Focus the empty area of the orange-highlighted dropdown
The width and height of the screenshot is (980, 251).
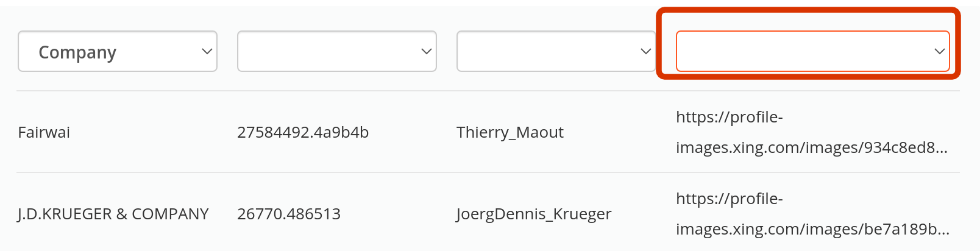pos(792,52)
